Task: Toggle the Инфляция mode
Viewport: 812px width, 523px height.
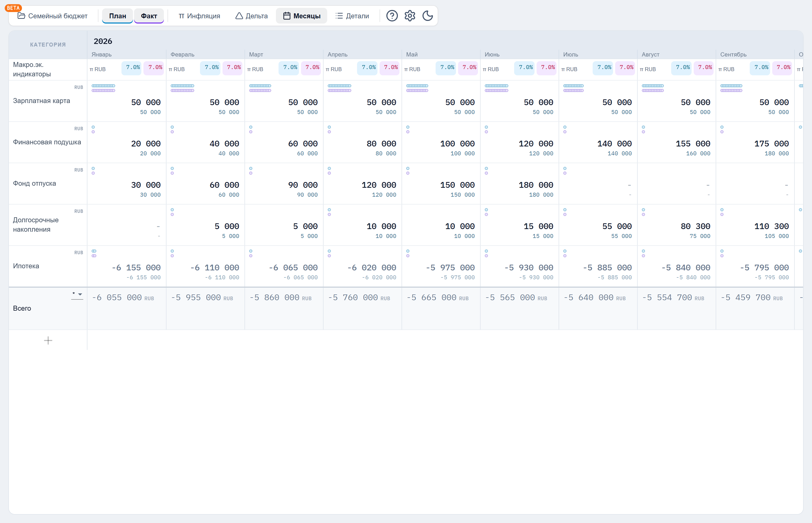Action: [199, 16]
